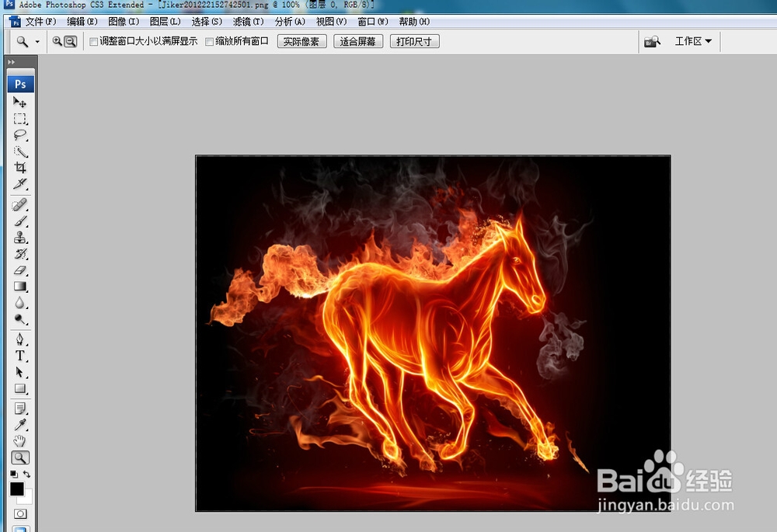777x532 pixels.
Task: Open the 窗口(W) menu
Action: [x=373, y=21]
